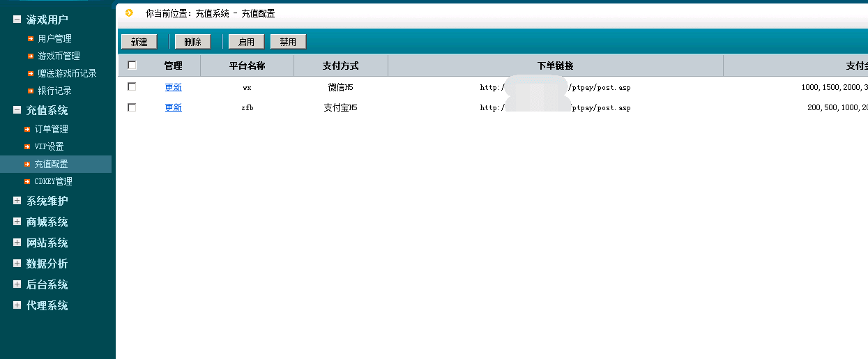The image size is (868, 359).
Task: Click the arrow icon beside 订单管理
Action: tap(27, 129)
